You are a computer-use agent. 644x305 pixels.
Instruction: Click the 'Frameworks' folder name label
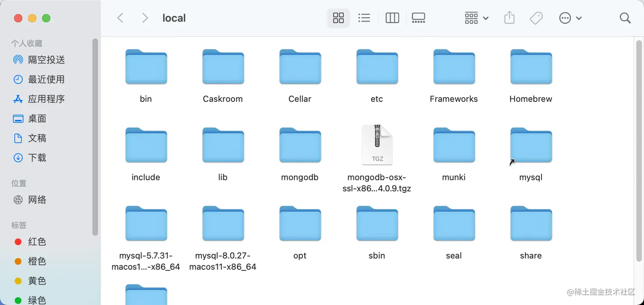click(x=454, y=99)
